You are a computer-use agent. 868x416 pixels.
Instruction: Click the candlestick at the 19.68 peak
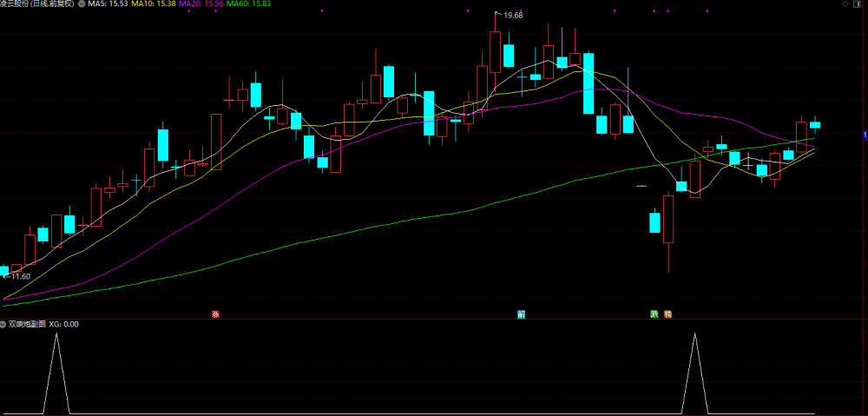495,51
